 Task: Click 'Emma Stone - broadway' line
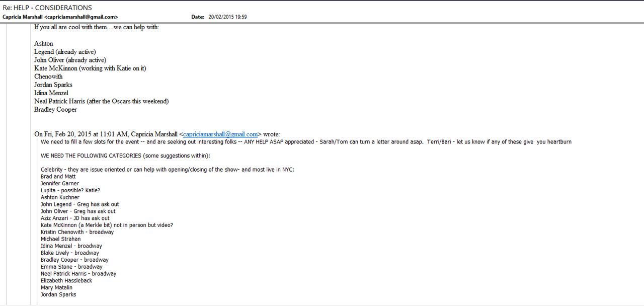point(71,267)
